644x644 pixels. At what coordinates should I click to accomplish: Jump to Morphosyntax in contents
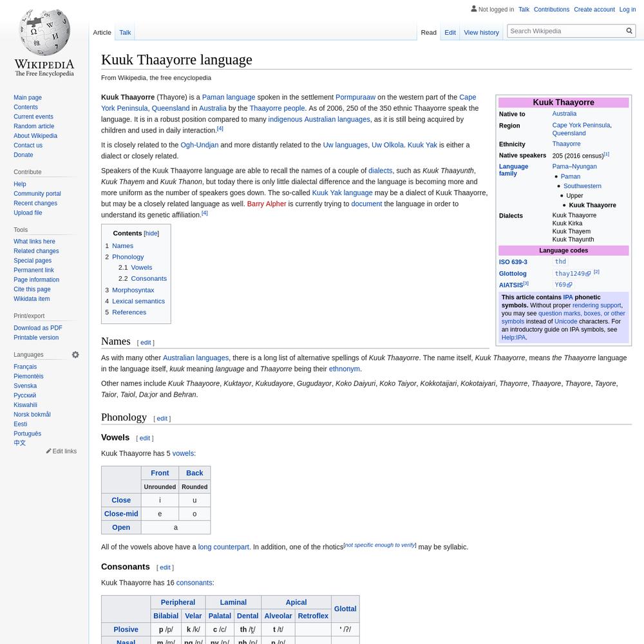click(133, 290)
